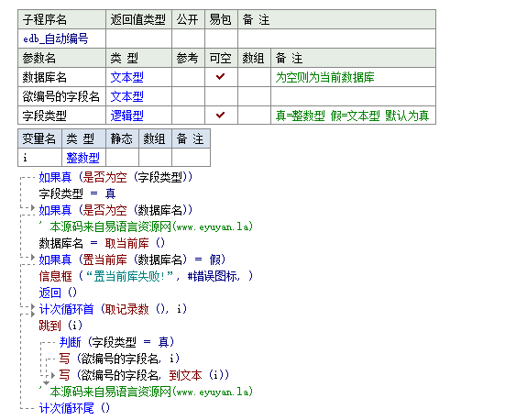Click code line 如果真 (是否为空 (数据库名))
527x420 pixels.
(x=115, y=210)
